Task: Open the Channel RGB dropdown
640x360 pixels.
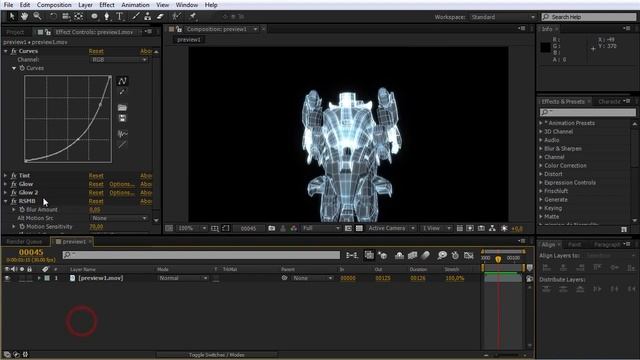Action: (x=118, y=60)
